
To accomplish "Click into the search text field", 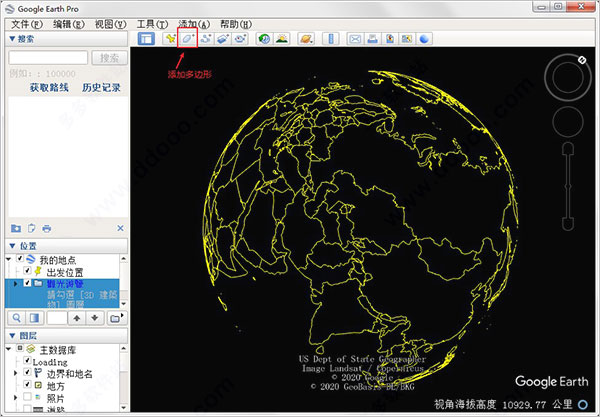I will 48,58.
